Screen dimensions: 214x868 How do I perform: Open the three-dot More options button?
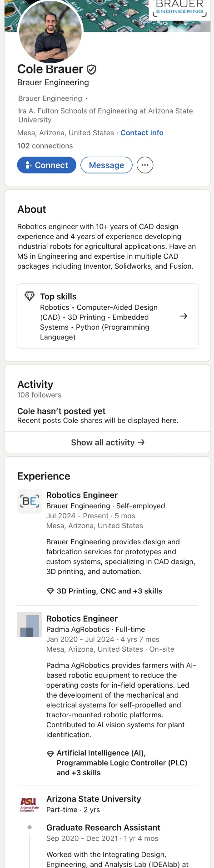(145, 165)
